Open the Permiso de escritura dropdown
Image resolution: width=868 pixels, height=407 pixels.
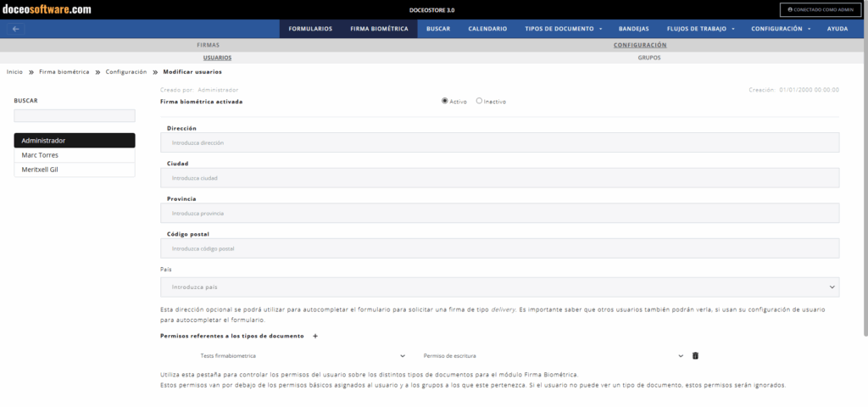552,356
